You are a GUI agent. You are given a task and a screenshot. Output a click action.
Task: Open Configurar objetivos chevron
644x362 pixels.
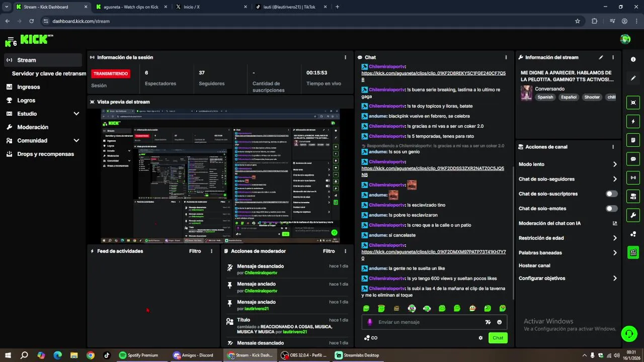(615, 278)
